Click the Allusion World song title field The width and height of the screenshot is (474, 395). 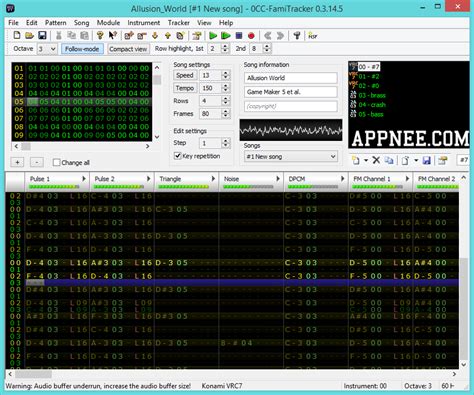[290, 78]
